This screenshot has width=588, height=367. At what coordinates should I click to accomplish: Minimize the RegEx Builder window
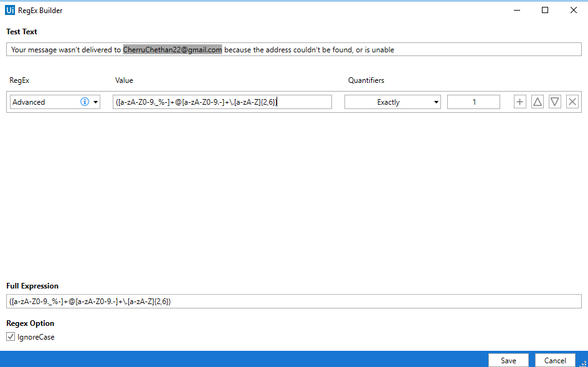pos(517,10)
